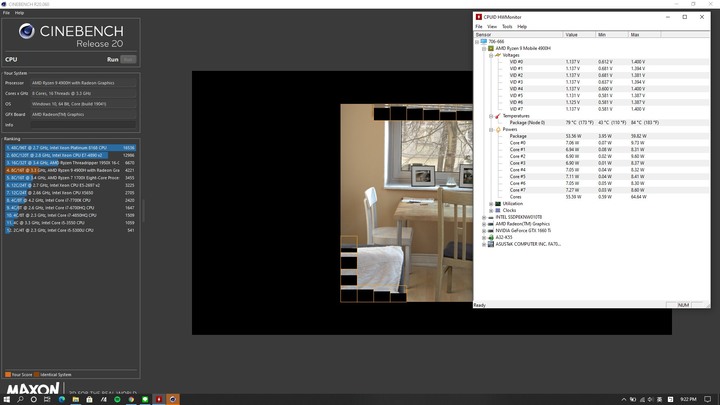Select ranking row Intel Xeon Platinum 8168
This screenshot has height=405, width=720.
[x=70, y=148]
